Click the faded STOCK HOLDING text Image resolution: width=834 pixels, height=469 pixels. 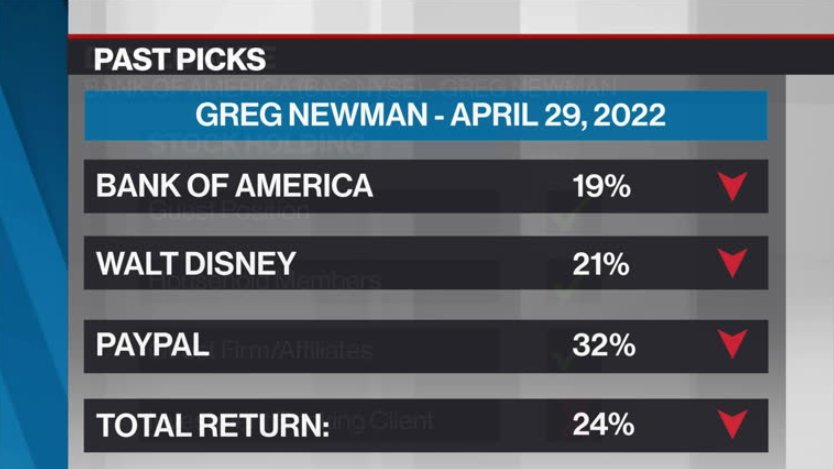(x=257, y=145)
